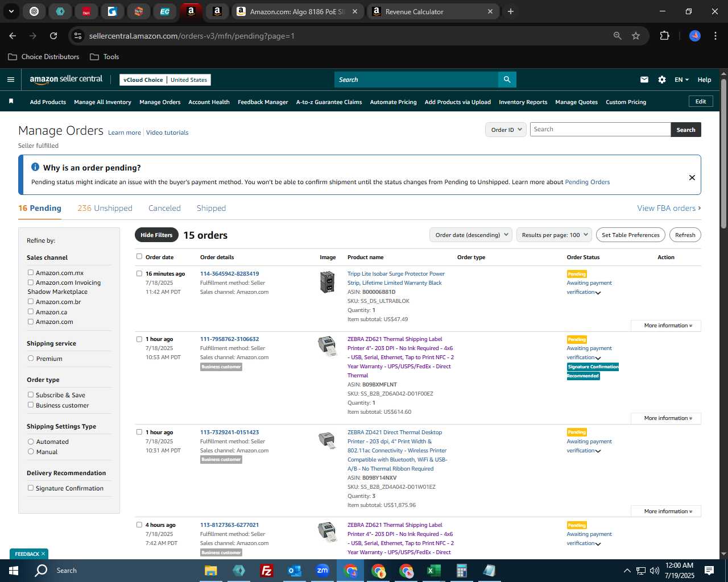Select order 114-3645942-8283419 checkbox

click(139, 273)
